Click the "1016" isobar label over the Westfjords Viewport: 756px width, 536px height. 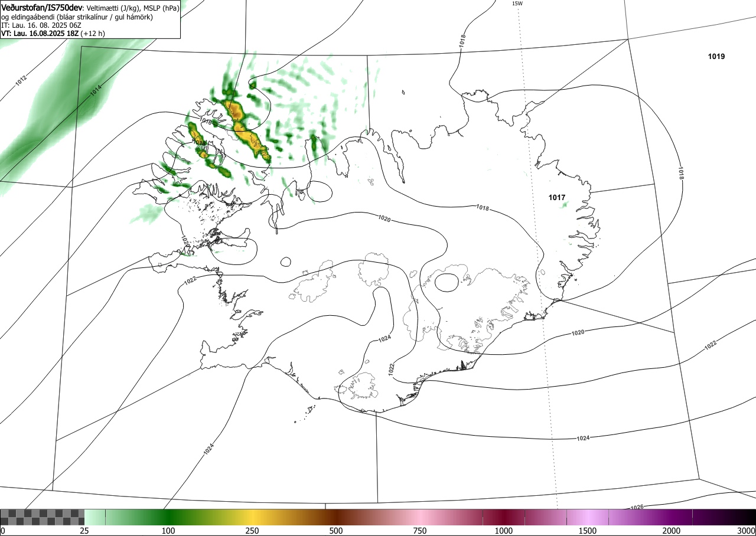point(205,120)
